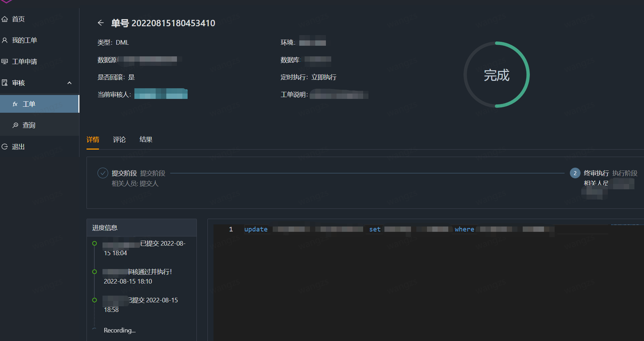Select the 我的工单 user icon
The height and width of the screenshot is (341, 644).
click(x=5, y=40)
